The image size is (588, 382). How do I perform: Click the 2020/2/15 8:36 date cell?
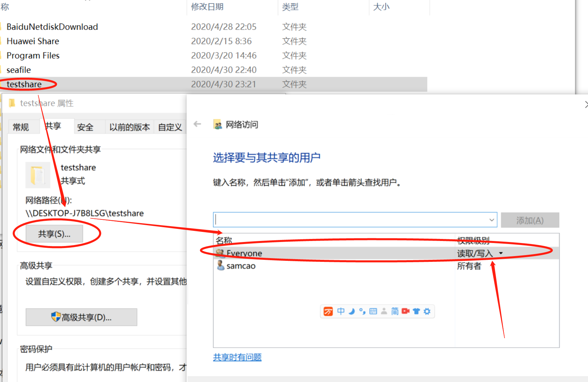tap(221, 41)
